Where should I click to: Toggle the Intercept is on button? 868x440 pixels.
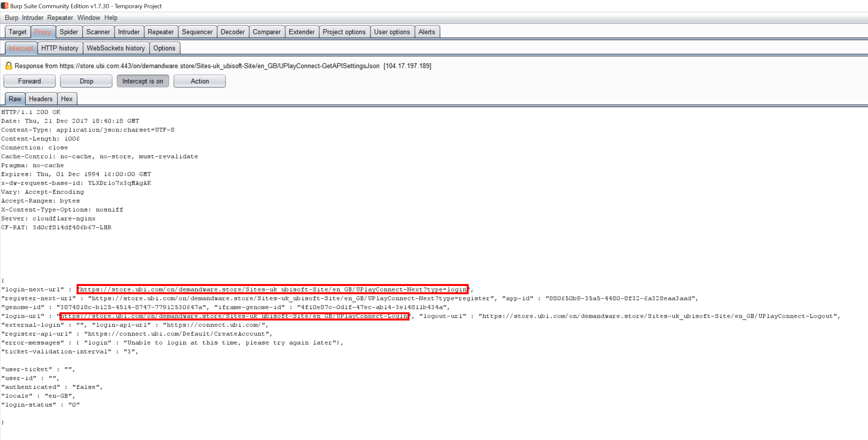coord(143,81)
